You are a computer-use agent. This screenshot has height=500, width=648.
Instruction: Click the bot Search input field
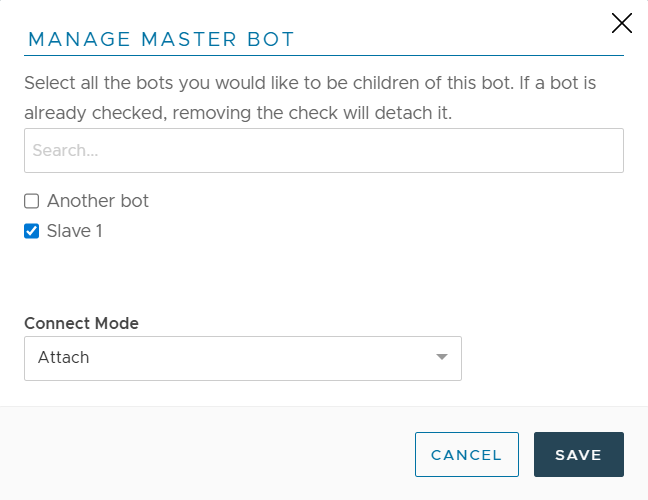(324, 151)
